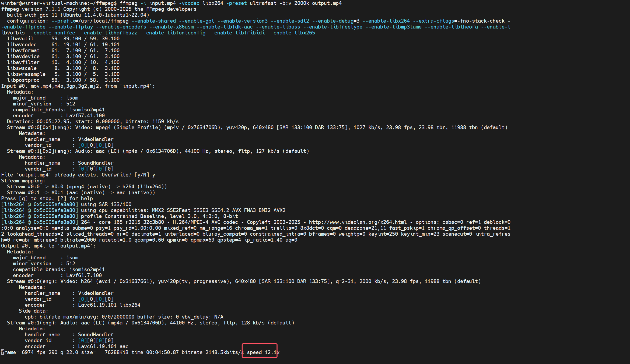
Task: Click the first [libx264 @ 0x5c005efa8a80] tag
Action: tap(40, 204)
